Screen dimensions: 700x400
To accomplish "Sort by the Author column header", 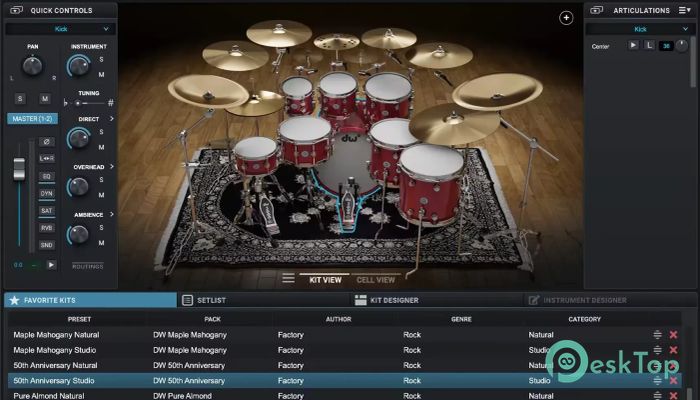I will tap(338, 319).
